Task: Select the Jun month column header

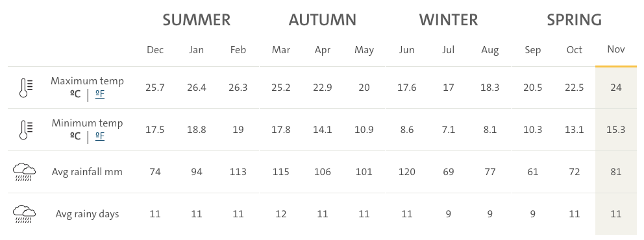Action: tap(406, 50)
